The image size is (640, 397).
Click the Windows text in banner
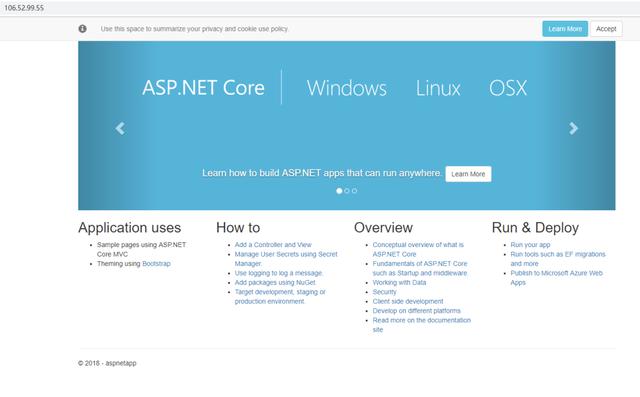pos(347,88)
